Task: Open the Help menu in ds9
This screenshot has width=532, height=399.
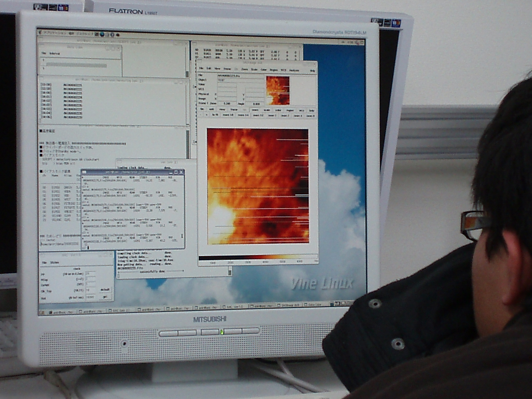Action: [312, 71]
